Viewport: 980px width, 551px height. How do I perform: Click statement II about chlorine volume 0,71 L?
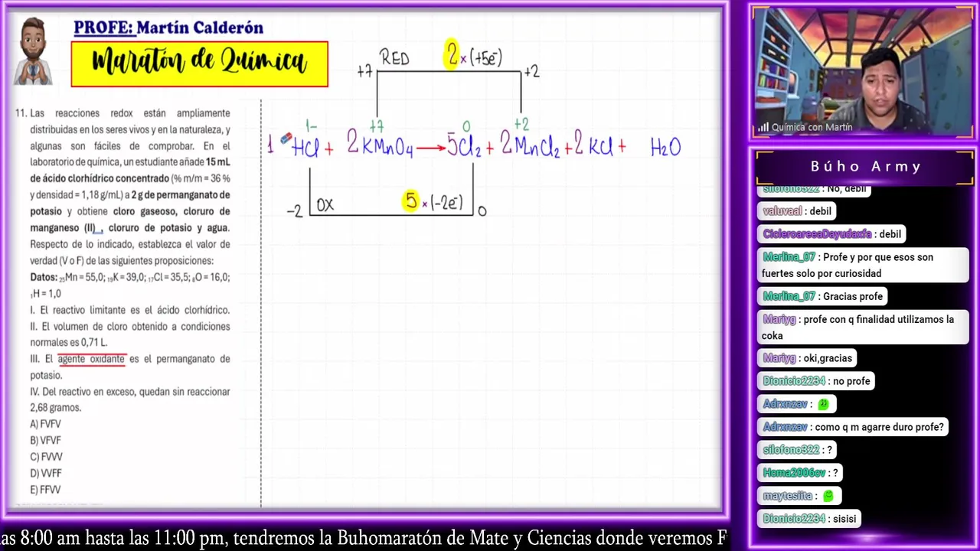click(129, 334)
